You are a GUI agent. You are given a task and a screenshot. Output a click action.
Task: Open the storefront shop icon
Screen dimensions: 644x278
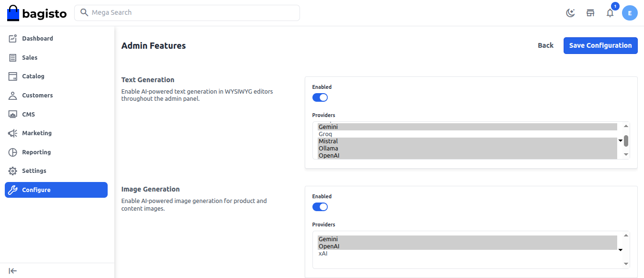tap(590, 13)
